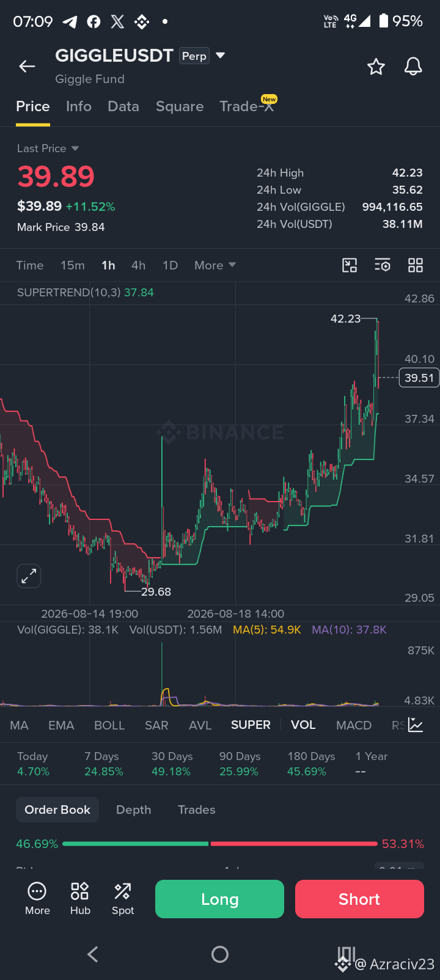Tap the 39.51 current price marker
This screenshot has width=440, height=980.
pos(419,378)
